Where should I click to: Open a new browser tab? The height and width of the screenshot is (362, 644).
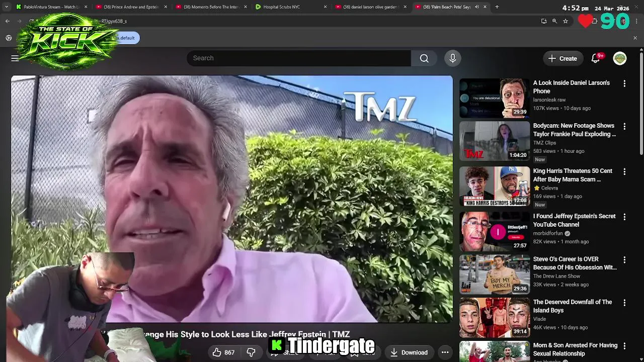click(x=497, y=7)
